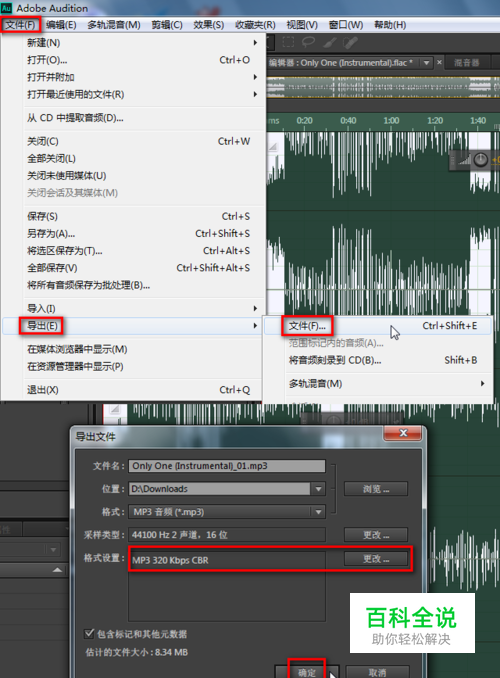500x678 pixels.
Task: Choose 从 CD 中提取音频(D)...
Action: click(132, 118)
